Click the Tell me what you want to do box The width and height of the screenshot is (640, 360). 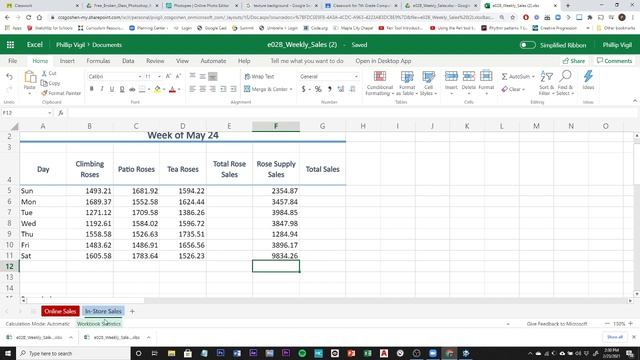coord(307,61)
